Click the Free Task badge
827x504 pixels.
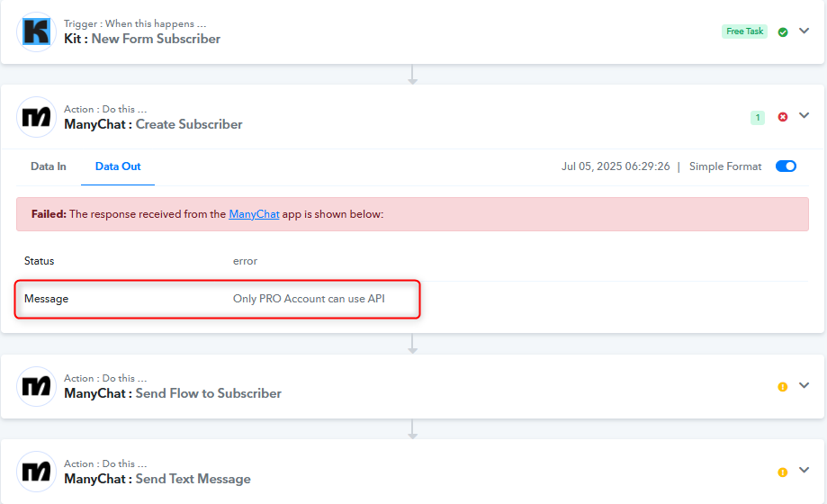click(744, 31)
